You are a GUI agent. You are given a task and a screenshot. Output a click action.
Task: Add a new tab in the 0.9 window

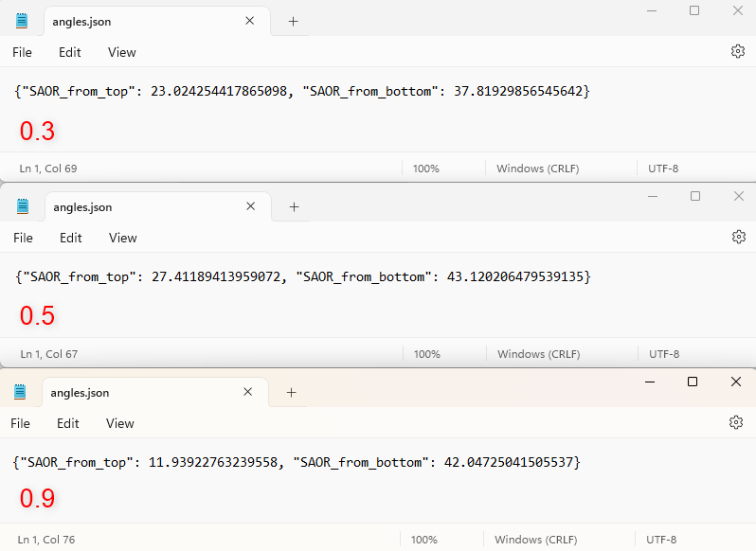(x=291, y=392)
